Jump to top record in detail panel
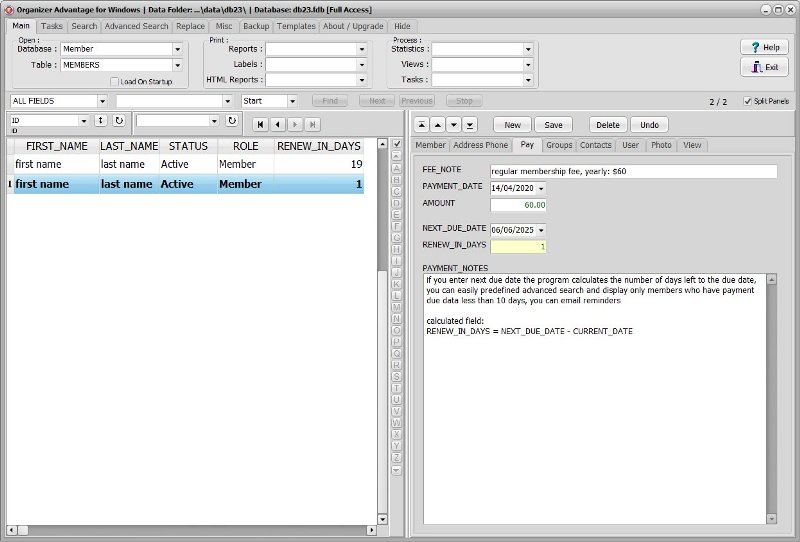Image resolution: width=800 pixels, height=542 pixels. (421, 125)
